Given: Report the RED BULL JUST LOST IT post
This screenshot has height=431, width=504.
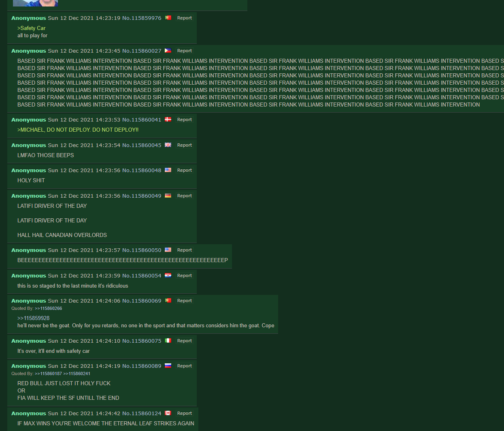Looking at the screenshot, I should (x=185, y=366).
